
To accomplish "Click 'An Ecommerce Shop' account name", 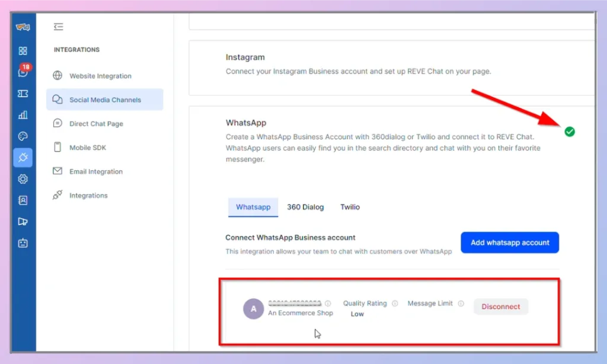I will pyautogui.click(x=301, y=313).
